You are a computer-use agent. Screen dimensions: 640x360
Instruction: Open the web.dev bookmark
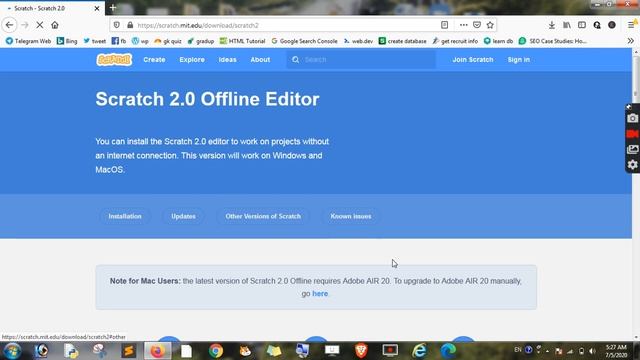click(358, 41)
